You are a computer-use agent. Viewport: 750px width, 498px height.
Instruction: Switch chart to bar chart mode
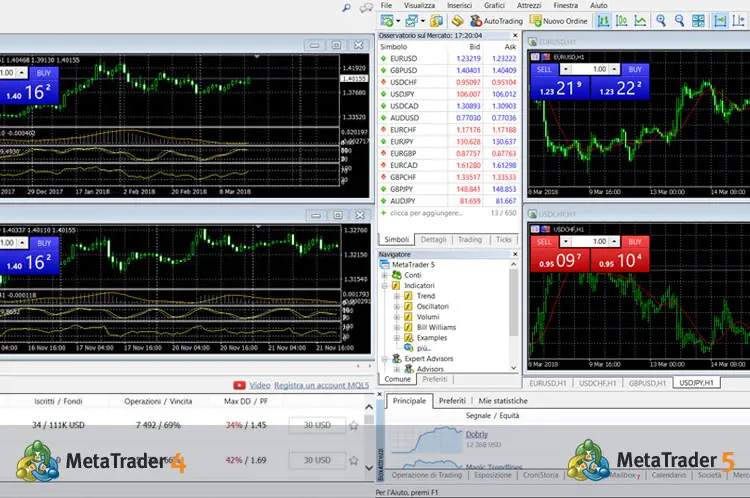[x=603, y=21]
